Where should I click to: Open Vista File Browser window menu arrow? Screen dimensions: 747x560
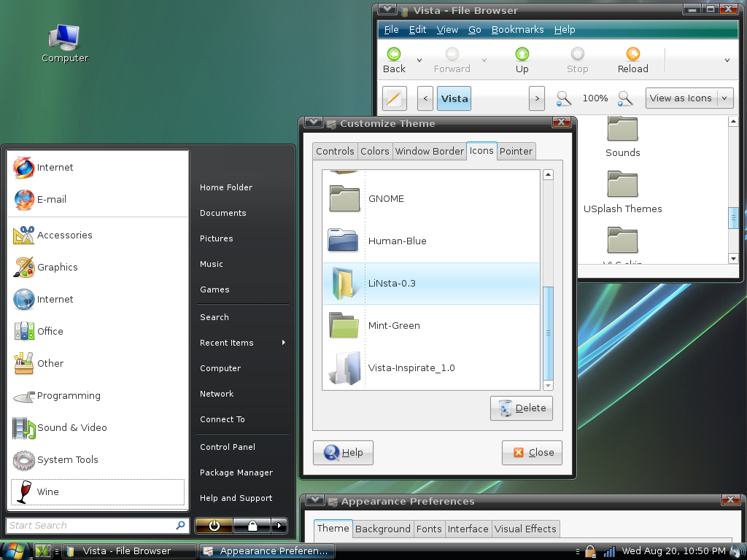click(387, 9)
